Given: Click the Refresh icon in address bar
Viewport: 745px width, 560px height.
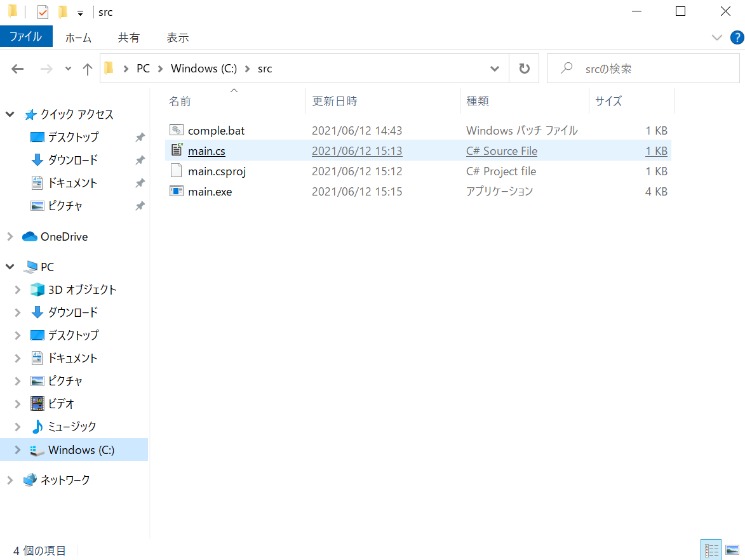Looking at the screenshot, I should point(524,68).
